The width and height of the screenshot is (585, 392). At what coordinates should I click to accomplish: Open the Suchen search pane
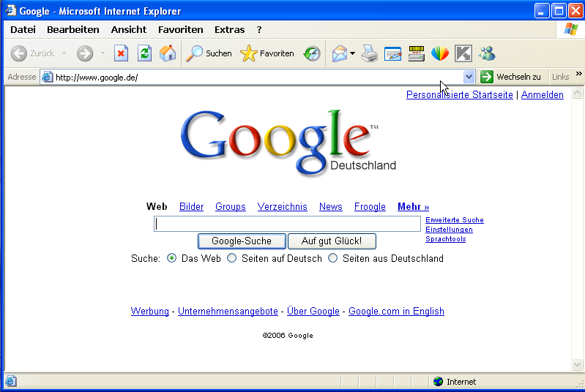[x=209, y=53]
